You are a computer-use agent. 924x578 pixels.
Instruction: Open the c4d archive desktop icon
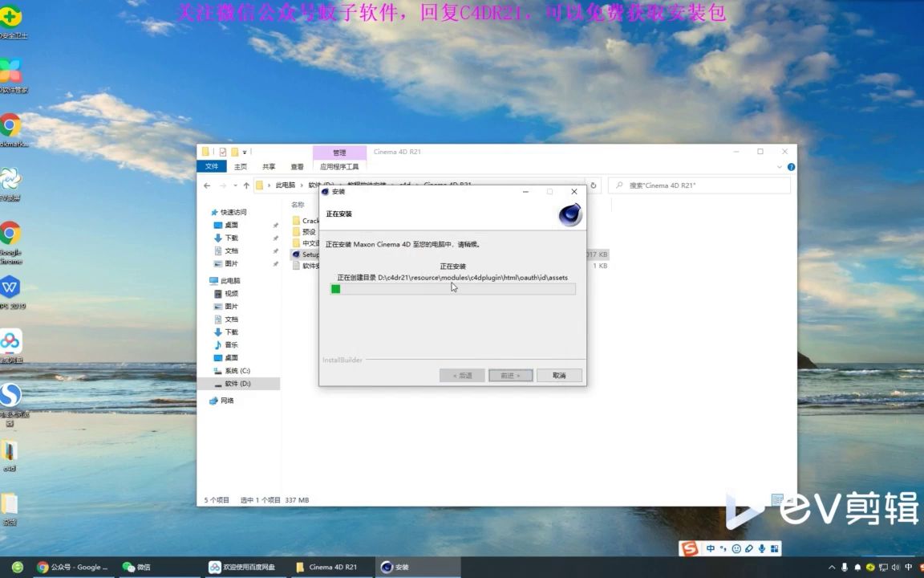10,455
